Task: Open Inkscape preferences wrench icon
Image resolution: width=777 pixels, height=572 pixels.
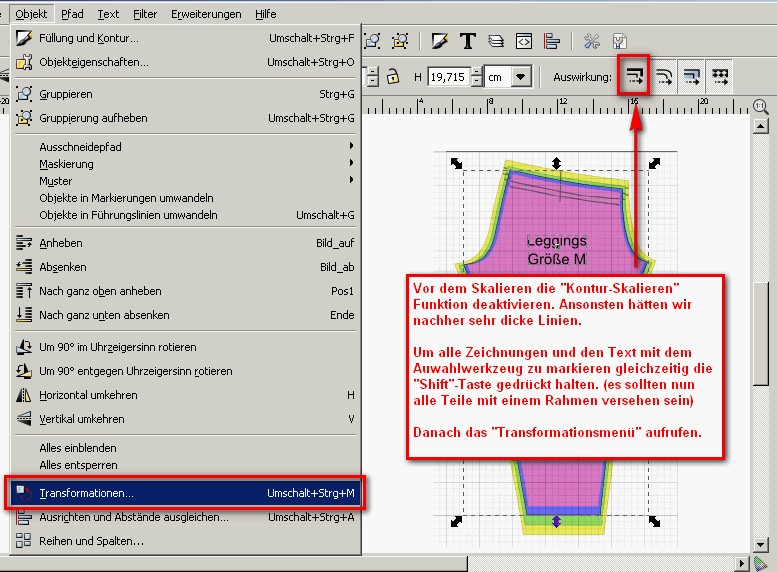Action: point(591,41)
